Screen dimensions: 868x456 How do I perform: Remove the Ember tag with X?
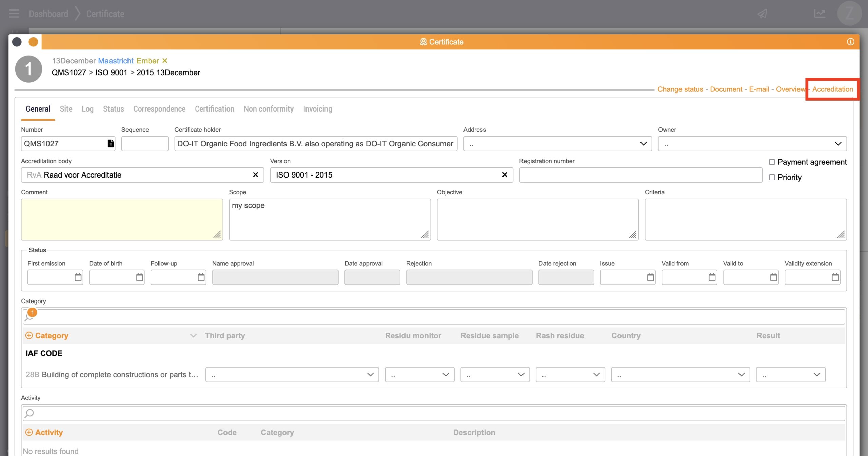pos(165,61)
